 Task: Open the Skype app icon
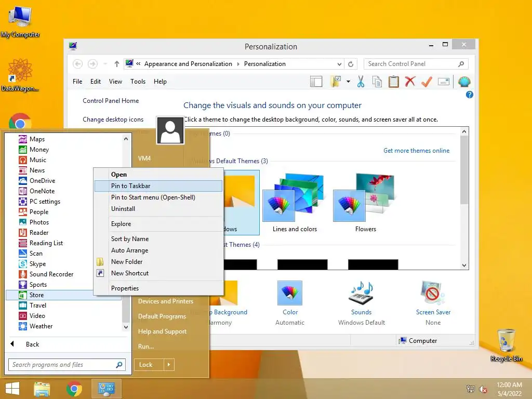(23, 264)
